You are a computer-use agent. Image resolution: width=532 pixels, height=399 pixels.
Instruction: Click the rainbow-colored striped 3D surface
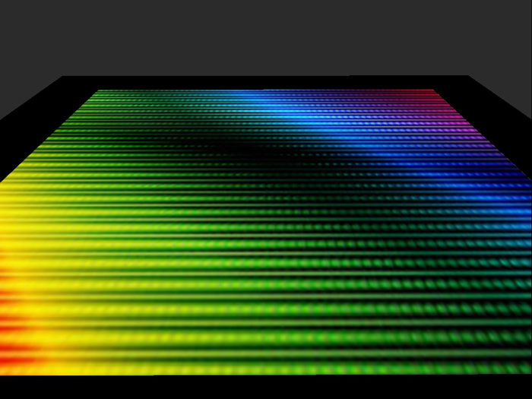(266, 233)
